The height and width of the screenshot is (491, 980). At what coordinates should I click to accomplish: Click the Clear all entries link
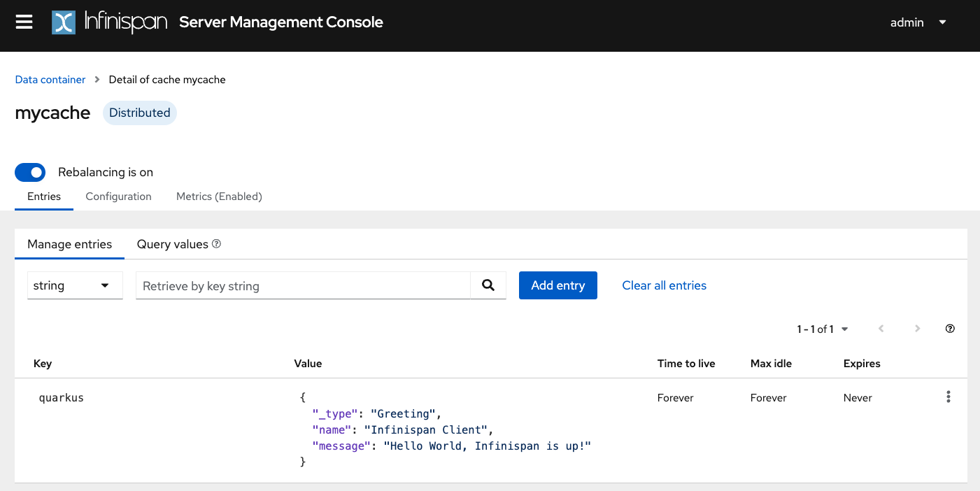point(664,285)
